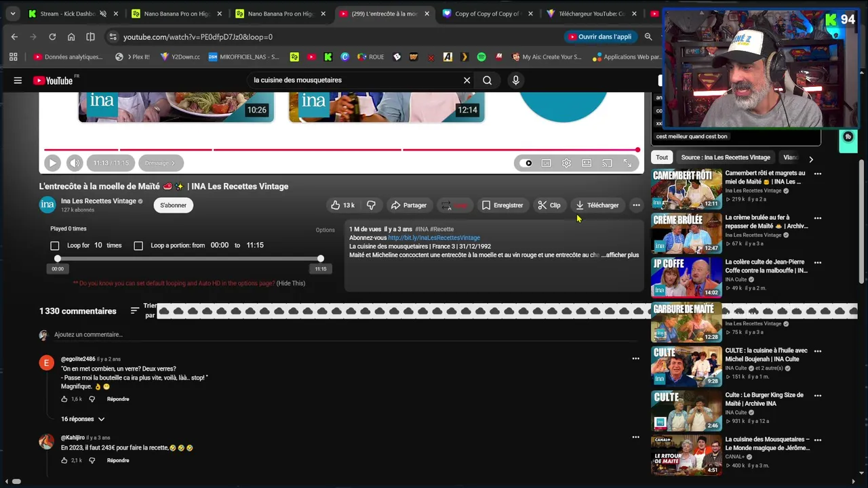
Task: Enable the 'Loop a portion' checkbox
Action: click(138, 245)
